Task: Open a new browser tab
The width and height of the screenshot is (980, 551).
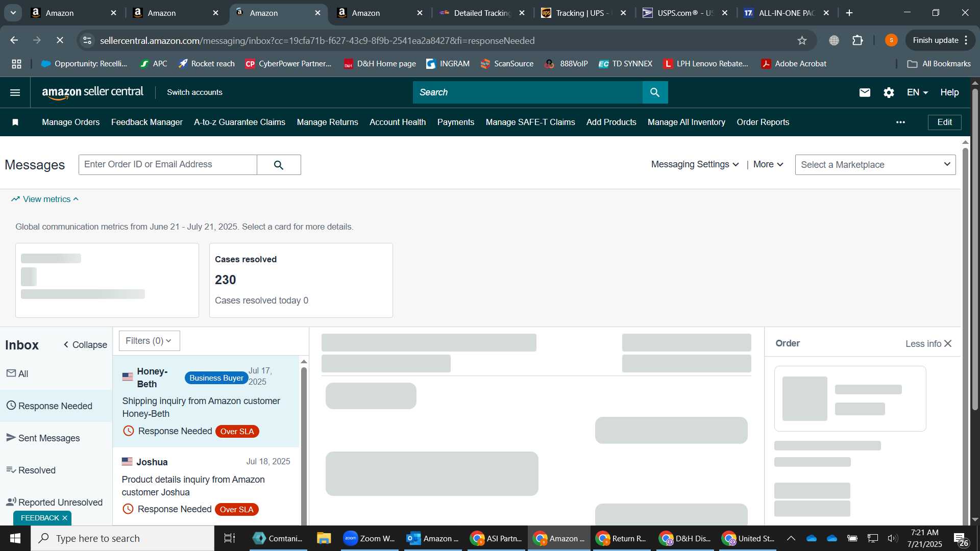Action: point(849,13)
